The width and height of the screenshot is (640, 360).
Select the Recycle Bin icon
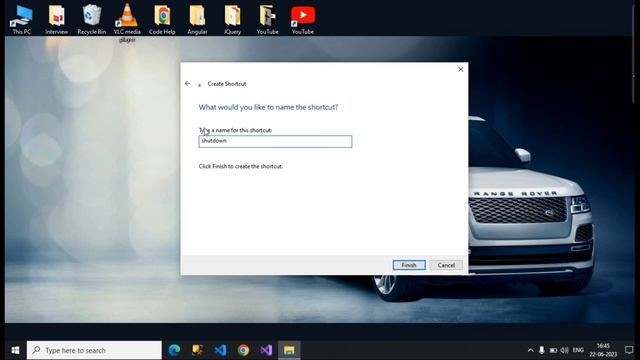pyautogui.click(x=92, y=19)
